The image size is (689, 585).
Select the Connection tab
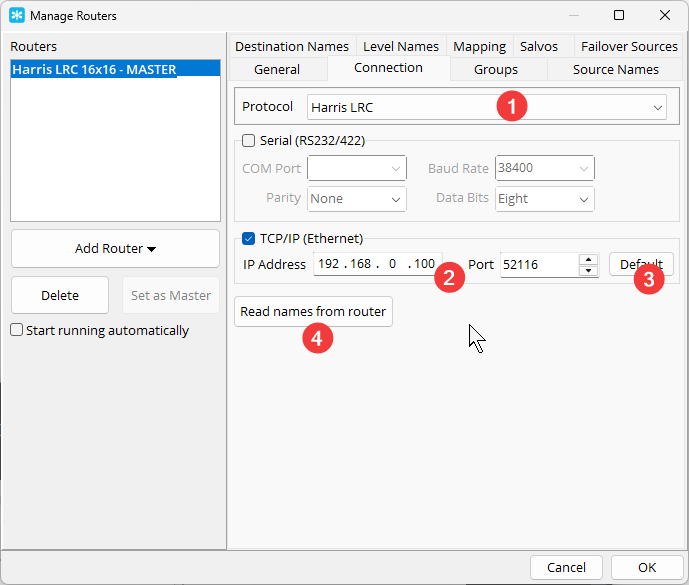pyautogui.click(x=388, y=68)
